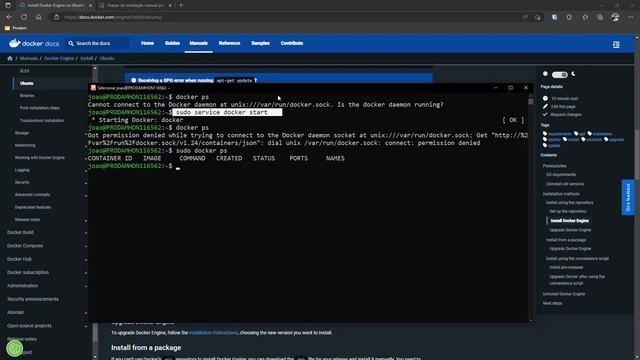640x360 pixels.
Task: Open the Reference nav item
Action: [x=229, y=43]
